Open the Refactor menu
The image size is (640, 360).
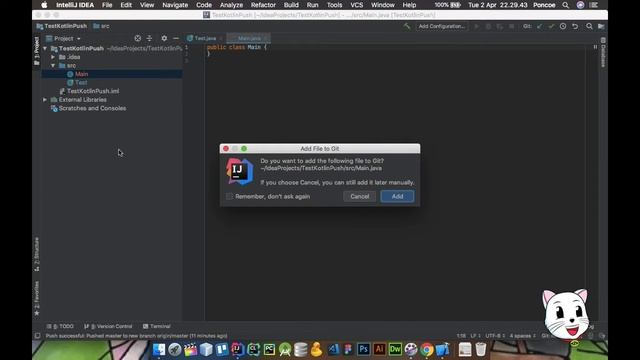[x=263, y=5]
